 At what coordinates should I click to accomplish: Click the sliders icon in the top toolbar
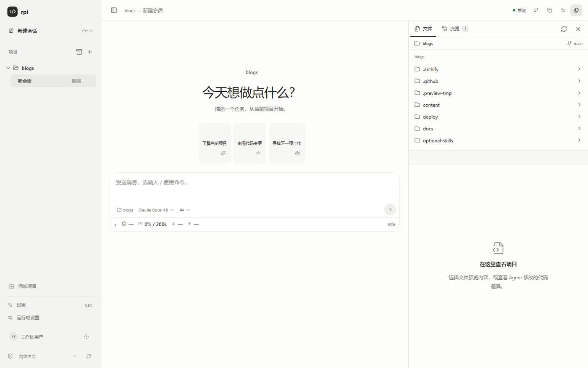[563, 10]
